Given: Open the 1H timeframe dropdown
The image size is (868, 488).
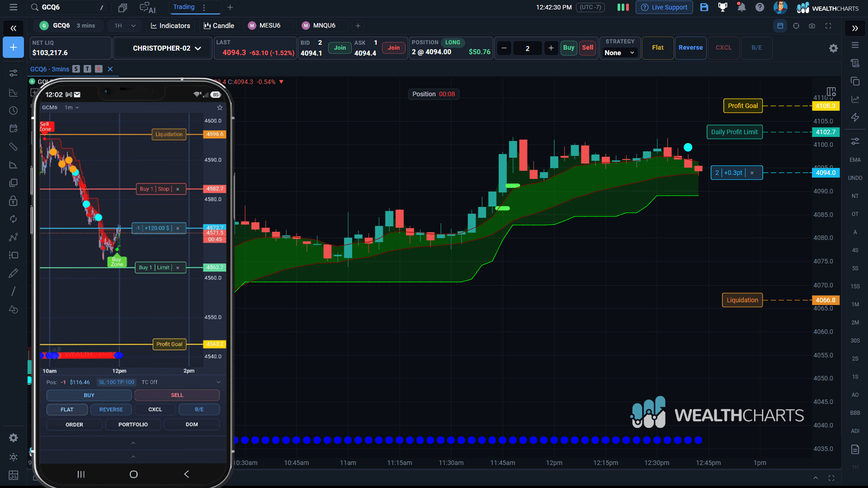Looking at the screenshot, I should (125, 26).
